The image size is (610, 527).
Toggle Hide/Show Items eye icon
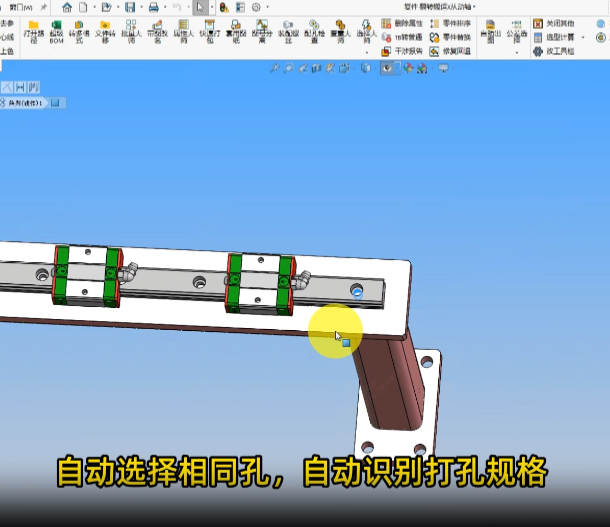click(387, 68)
